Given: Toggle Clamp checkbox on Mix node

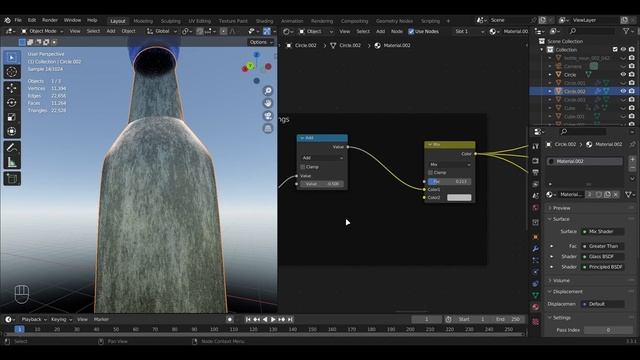Looking at the screenshot, I should (430, 173).
